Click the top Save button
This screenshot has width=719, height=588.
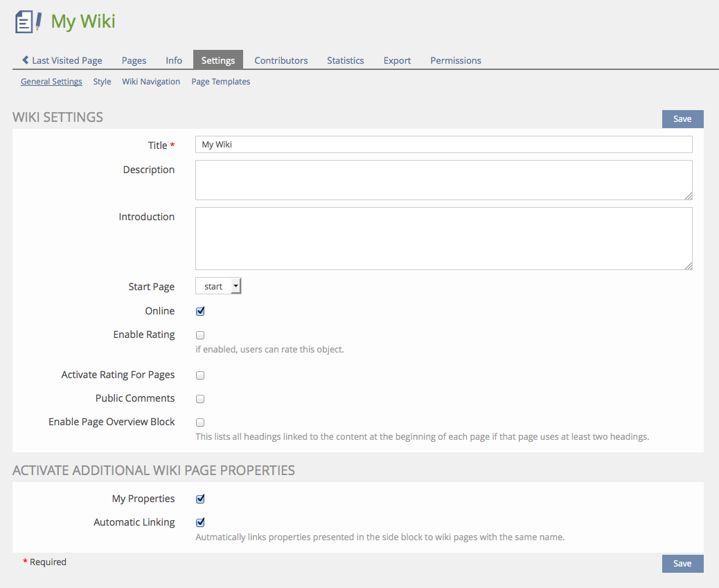(682, 119)
